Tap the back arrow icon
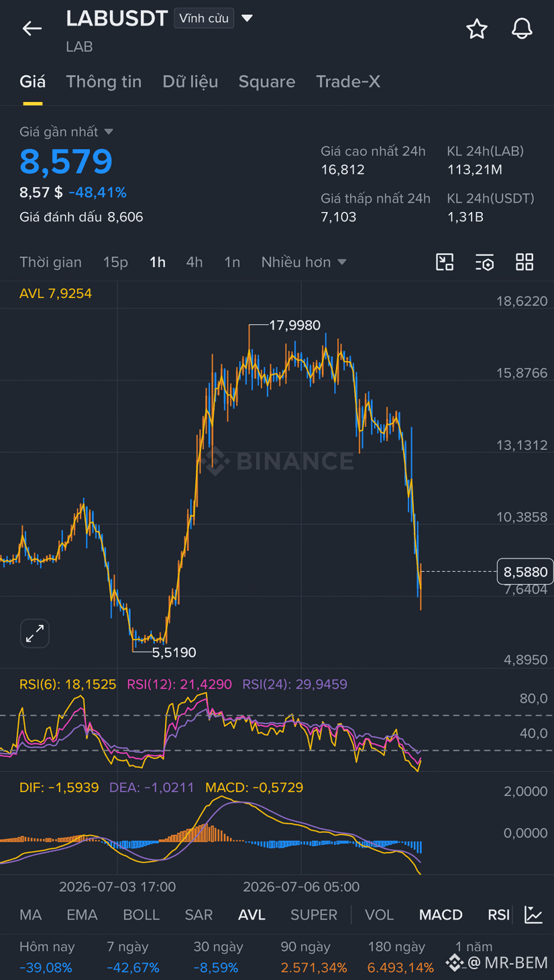The image size is (554, 980). click(32, 28)
